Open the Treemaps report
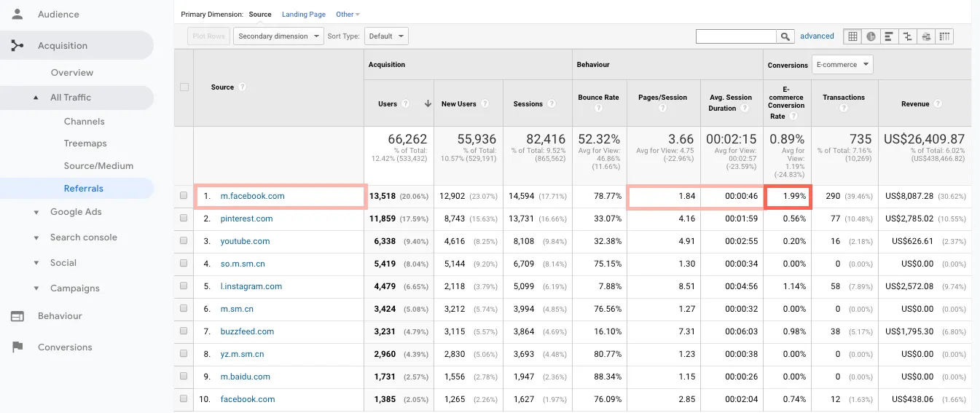The image size is (980, 413). pos(85,143)
